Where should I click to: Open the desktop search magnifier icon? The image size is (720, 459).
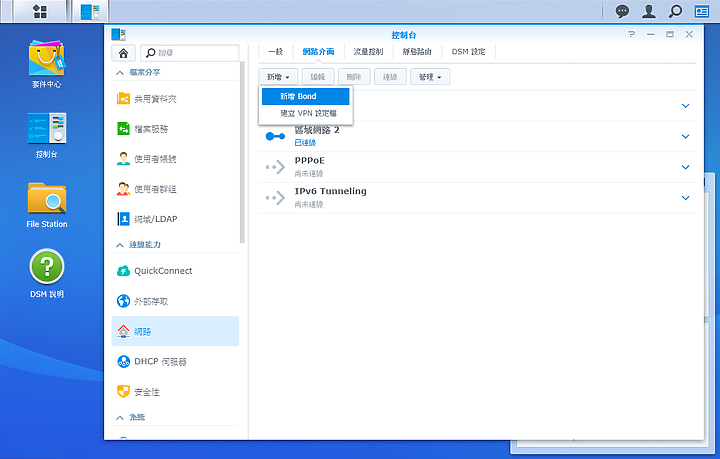675,11
